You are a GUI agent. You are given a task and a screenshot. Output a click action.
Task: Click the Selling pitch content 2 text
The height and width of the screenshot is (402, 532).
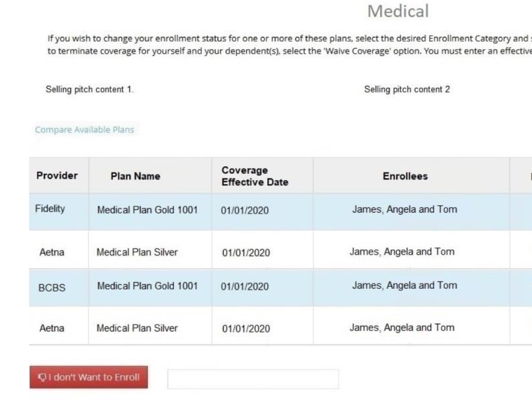point(407,89)
